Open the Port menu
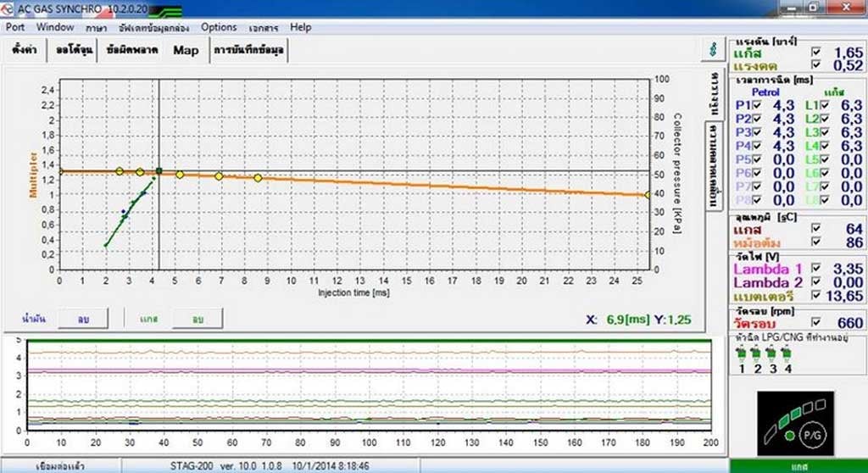The image size is (868, 473). click(16, 27)
